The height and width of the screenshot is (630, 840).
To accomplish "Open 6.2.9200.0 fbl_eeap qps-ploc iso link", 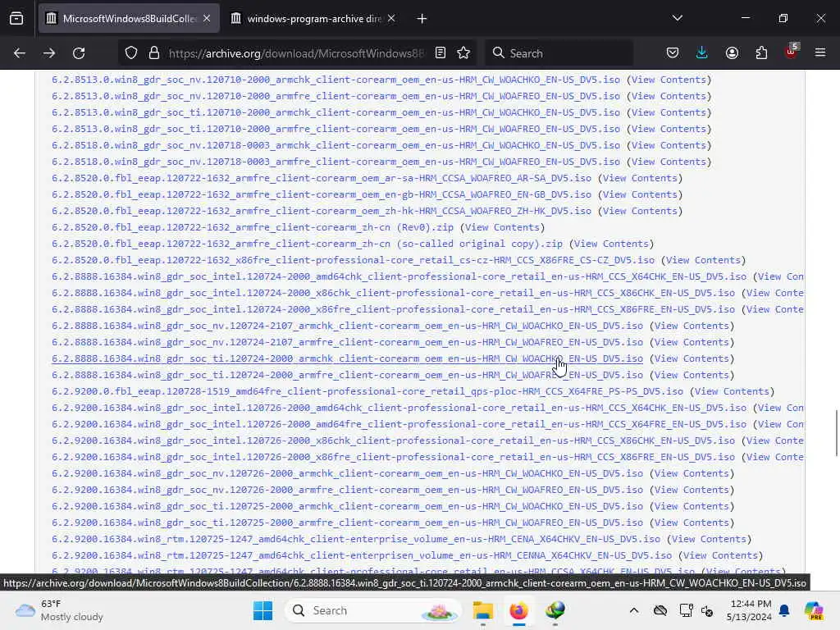I will point(367,391).
